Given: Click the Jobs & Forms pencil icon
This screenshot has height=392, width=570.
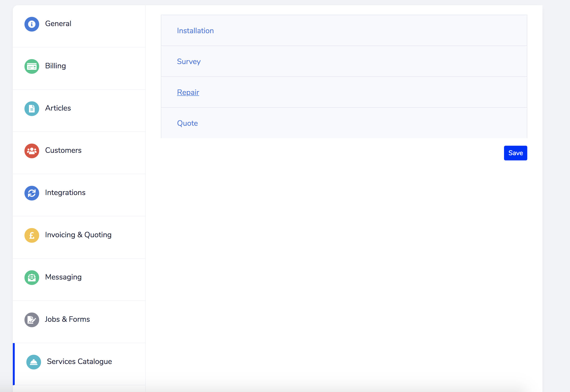Looking at the screenshot, I should pos(32,320).
